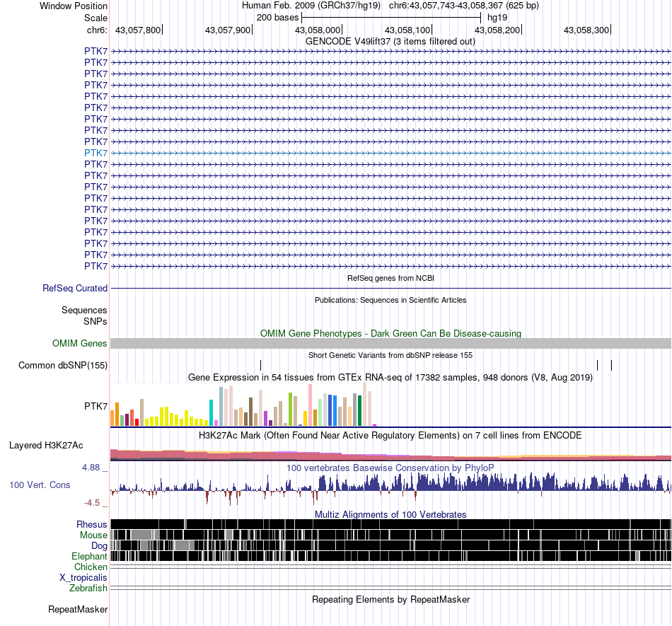The width and height of the screenshot is (672, 626).
Task: Open Short Genetic Variants from dbSNP title
Action: 390,355
